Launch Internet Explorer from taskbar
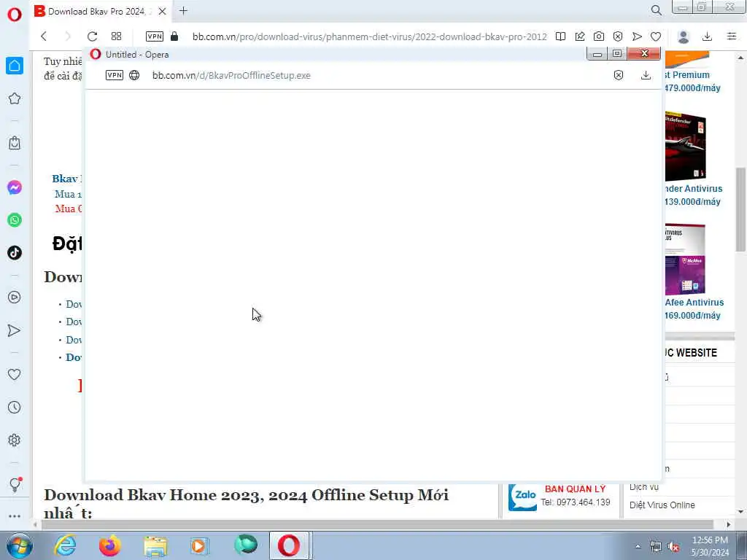The height and width of the screenshot is (560, 747). pyautogui.click(x=65, y=545)
